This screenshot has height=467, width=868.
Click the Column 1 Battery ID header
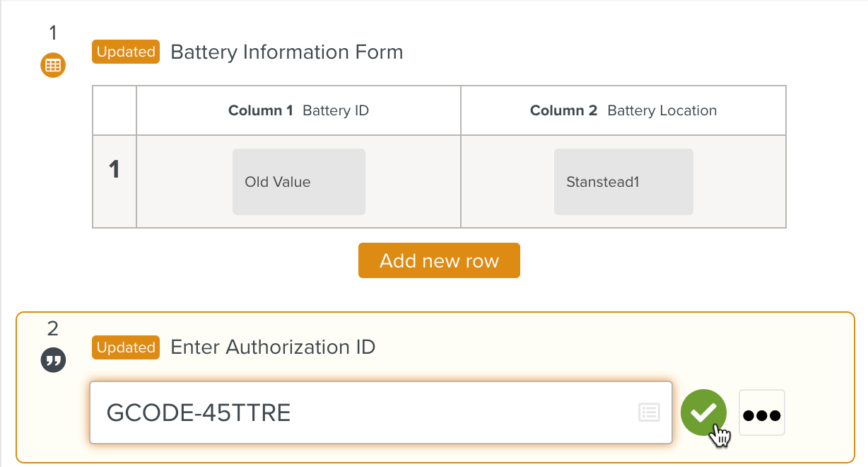coord(298,110)
